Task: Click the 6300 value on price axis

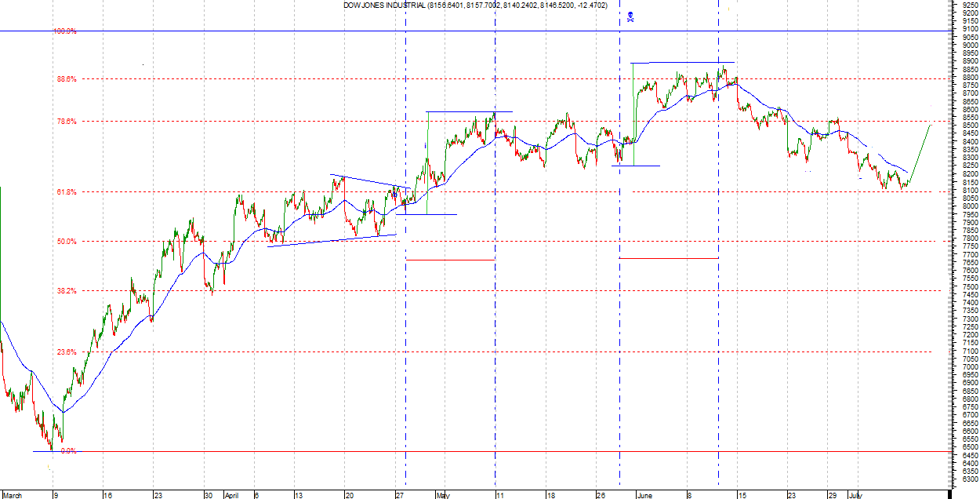Action: [969, 479]
